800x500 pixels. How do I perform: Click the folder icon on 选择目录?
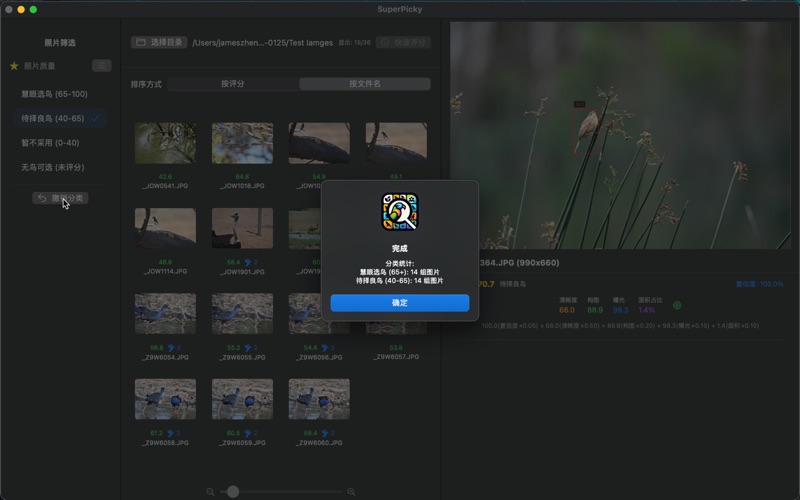[140, 43]
